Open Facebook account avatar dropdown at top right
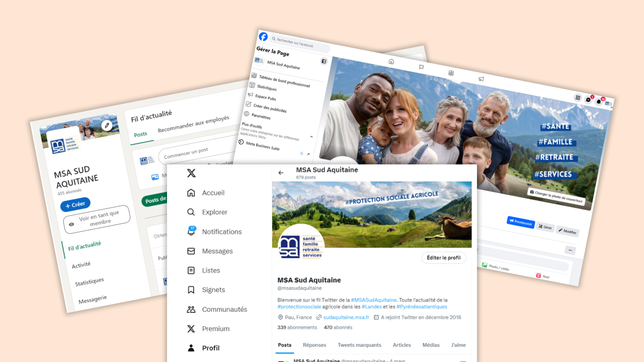 tap(608, 104)
